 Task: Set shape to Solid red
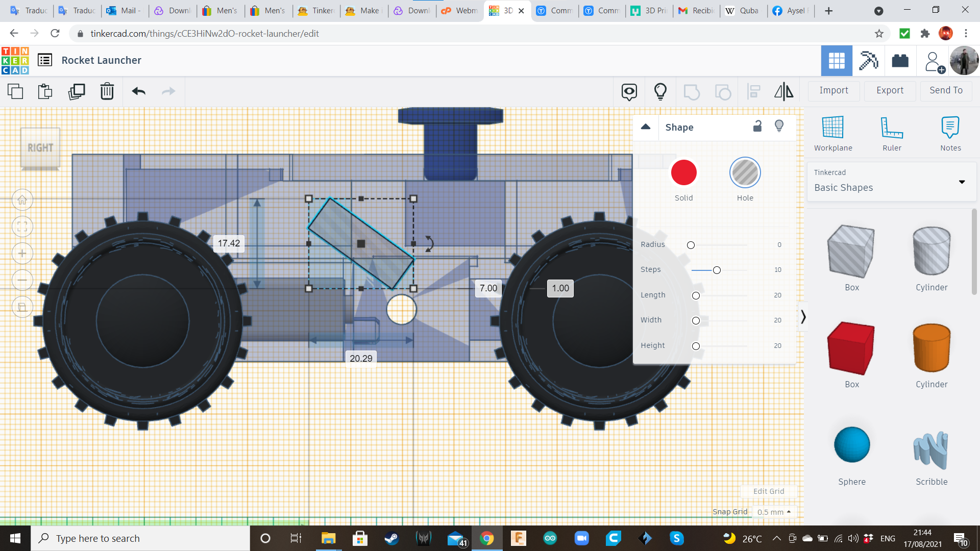[x=683, y=172]
